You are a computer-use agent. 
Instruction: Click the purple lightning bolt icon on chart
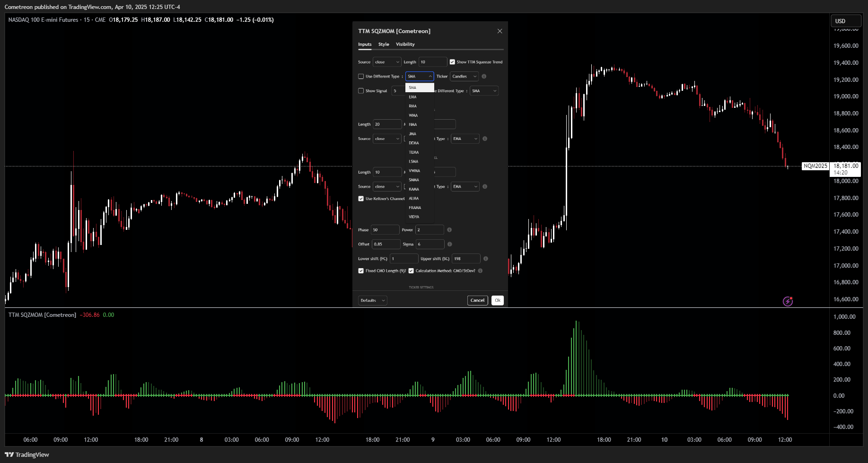pyautogui.click(x=788, y=301)
